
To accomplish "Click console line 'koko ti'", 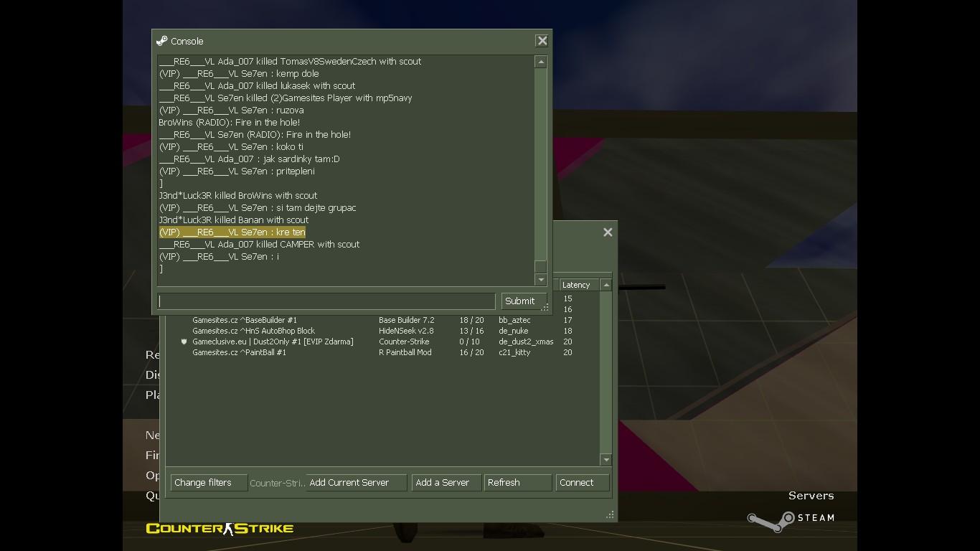I will point(231,146).
